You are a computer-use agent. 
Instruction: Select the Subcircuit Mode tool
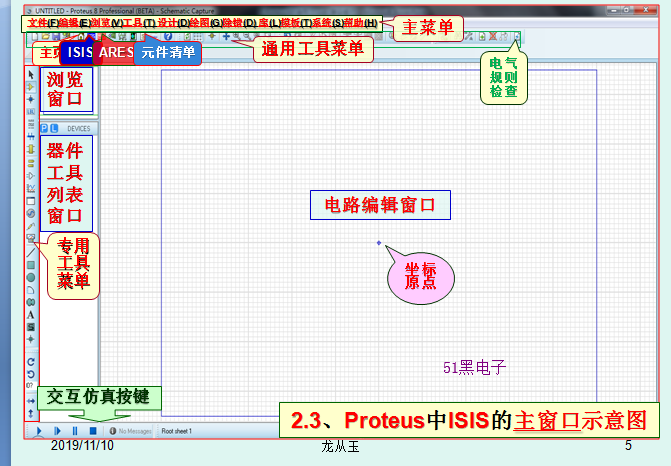pos(31,149)
